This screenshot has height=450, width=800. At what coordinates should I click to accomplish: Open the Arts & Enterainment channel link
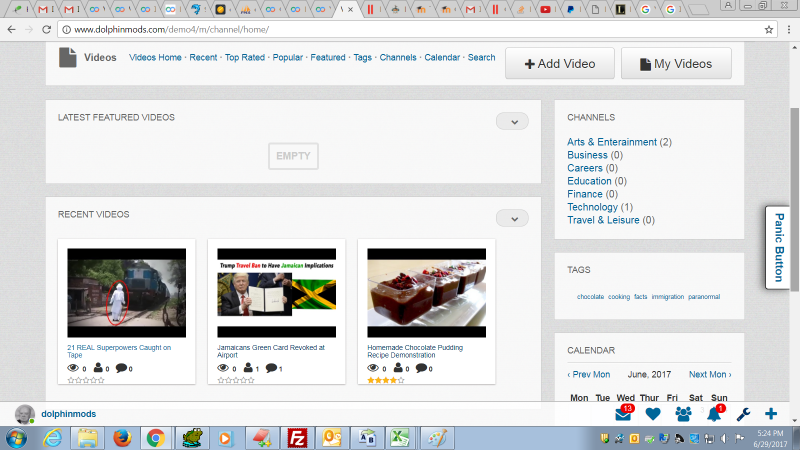click(612, 142)
